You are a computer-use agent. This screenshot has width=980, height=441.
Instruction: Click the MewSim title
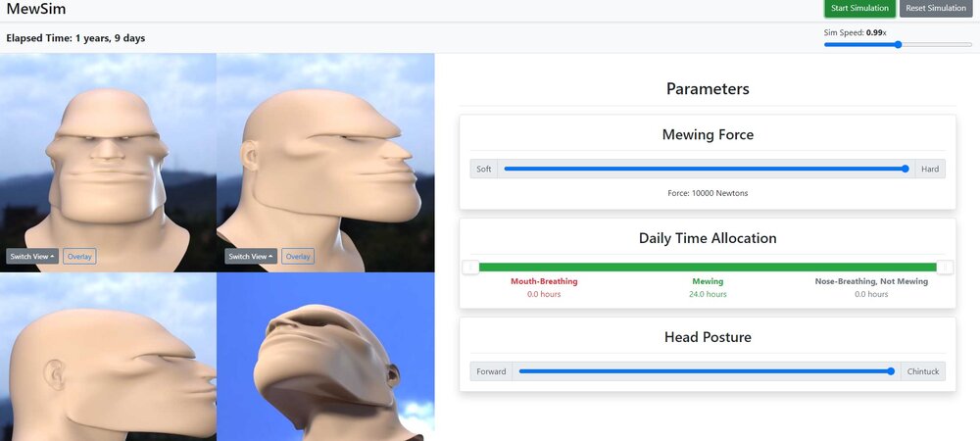pos(36,9)
